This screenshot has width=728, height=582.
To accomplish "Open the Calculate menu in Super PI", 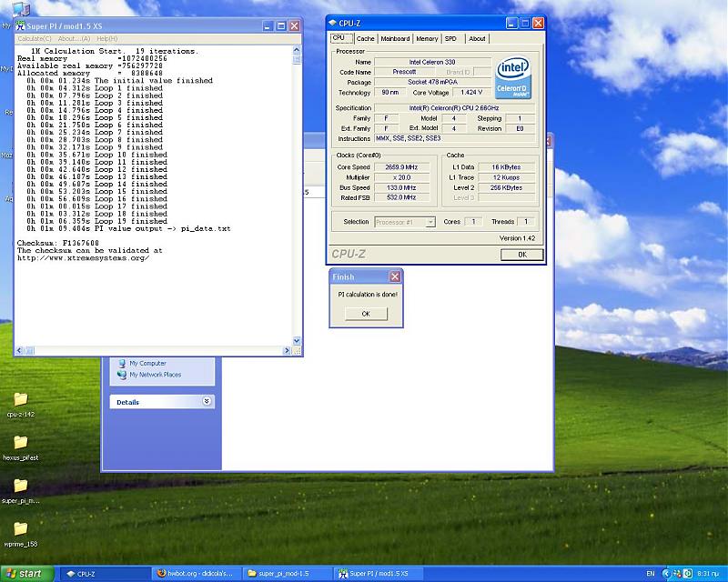I will pos(35,39).
